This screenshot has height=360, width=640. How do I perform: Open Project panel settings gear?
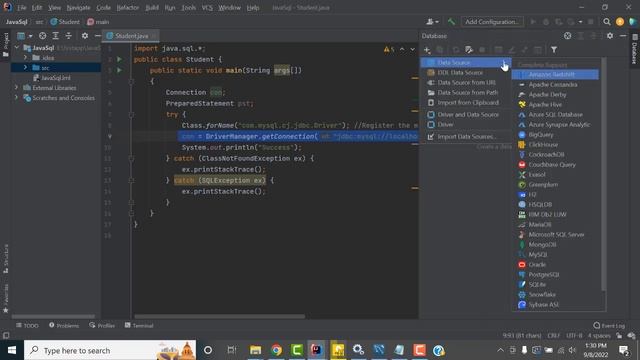tap(85, 36)
